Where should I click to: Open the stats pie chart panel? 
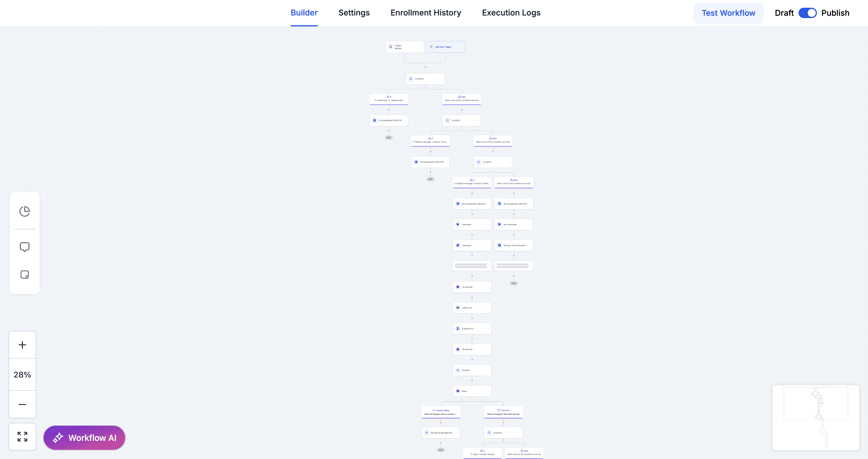point(25,211)
